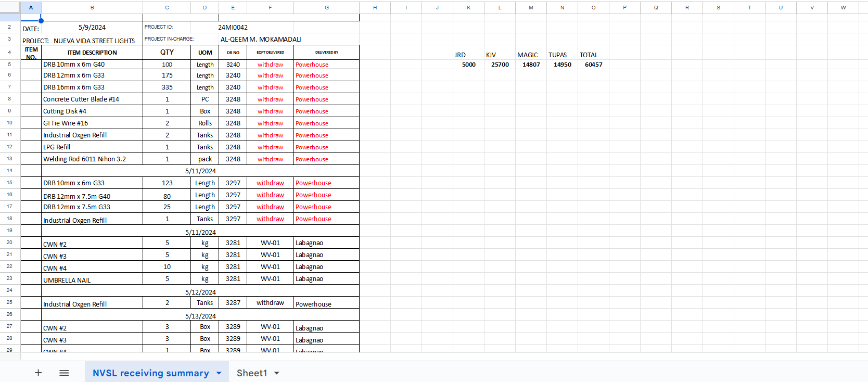The width and height of the screenshot is (868, 382).
Task: Click the NUEVA VIDA STREET LIGHTS cell
Action: pos(94,41)
